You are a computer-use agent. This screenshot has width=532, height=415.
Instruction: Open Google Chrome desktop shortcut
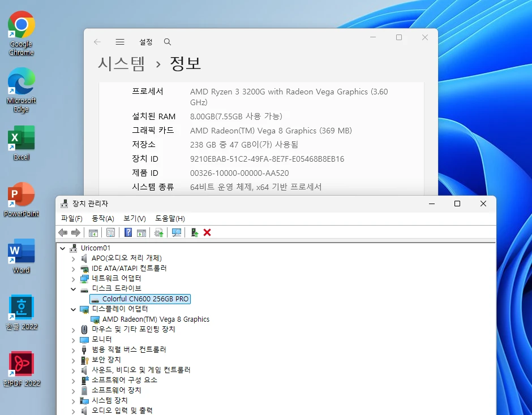(21, 33)
